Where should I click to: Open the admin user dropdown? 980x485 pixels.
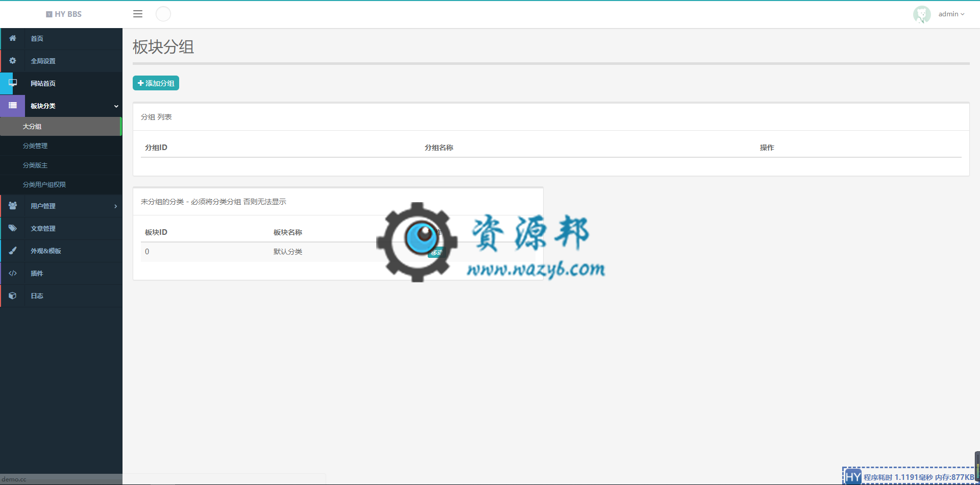click(951, 14)
